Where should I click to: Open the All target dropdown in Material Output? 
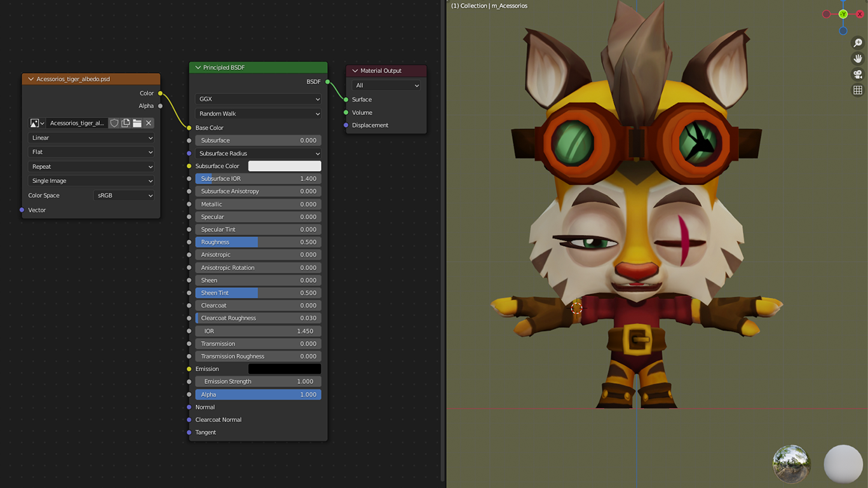click(x=386, y=85)
